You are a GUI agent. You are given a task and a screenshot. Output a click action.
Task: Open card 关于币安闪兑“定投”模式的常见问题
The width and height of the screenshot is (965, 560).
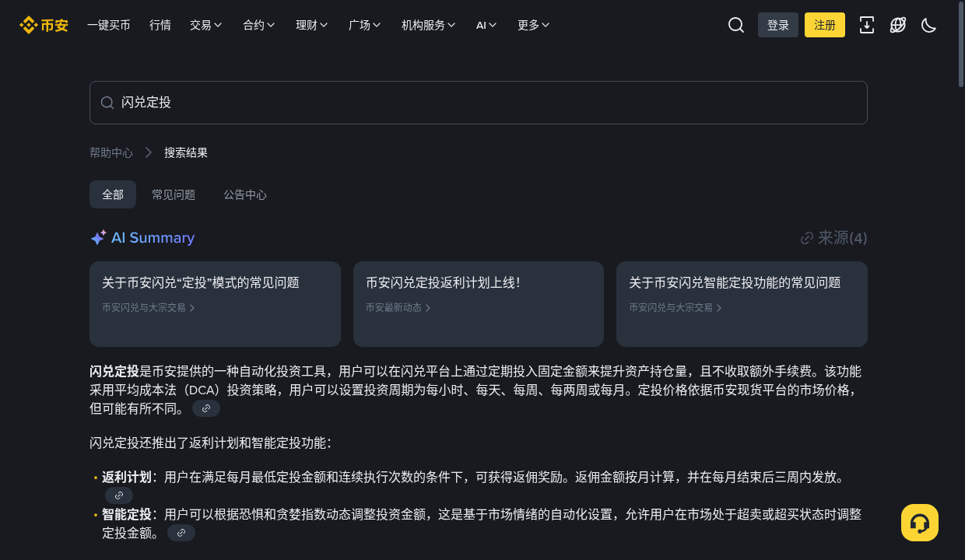click(x=215, y=304)
